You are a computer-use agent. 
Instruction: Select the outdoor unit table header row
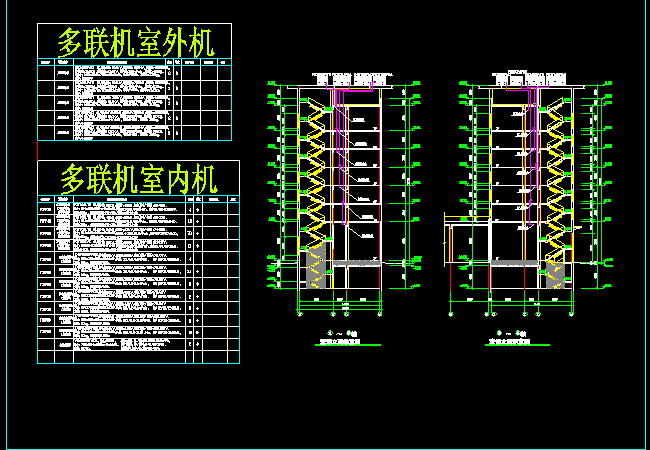(x=134, y=62)
